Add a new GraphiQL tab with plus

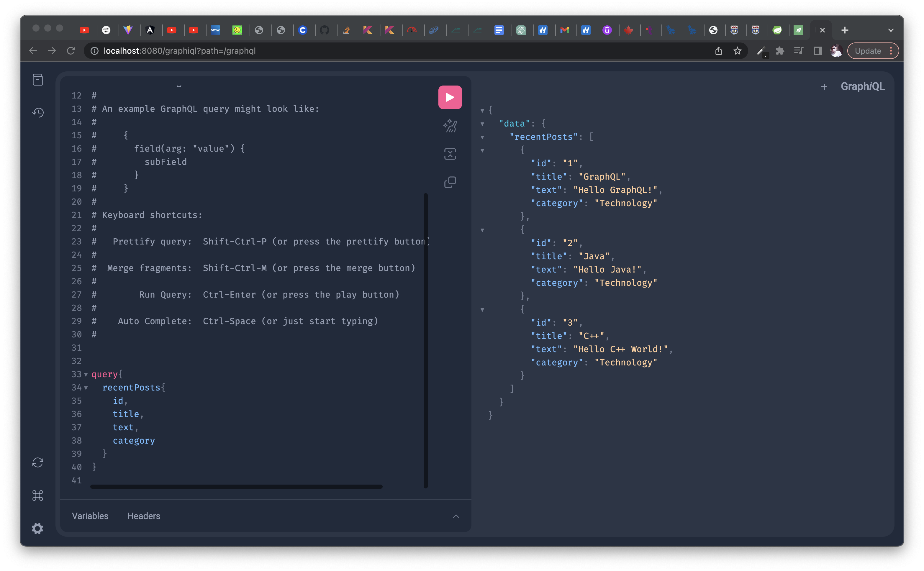click(x=824, y=86)
